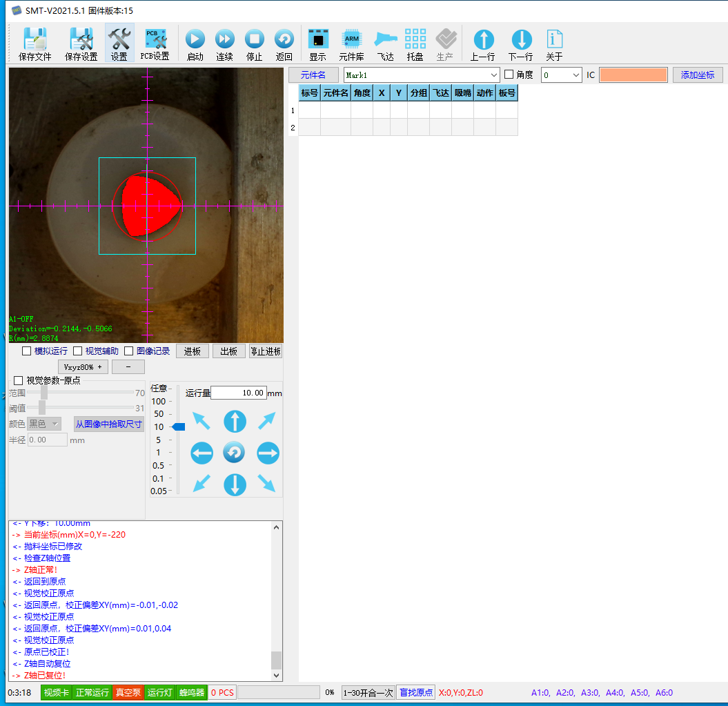Screen dimensions: 728x706
Task: Jog diagonally up-left with arrow
Action: click(201, 421)
